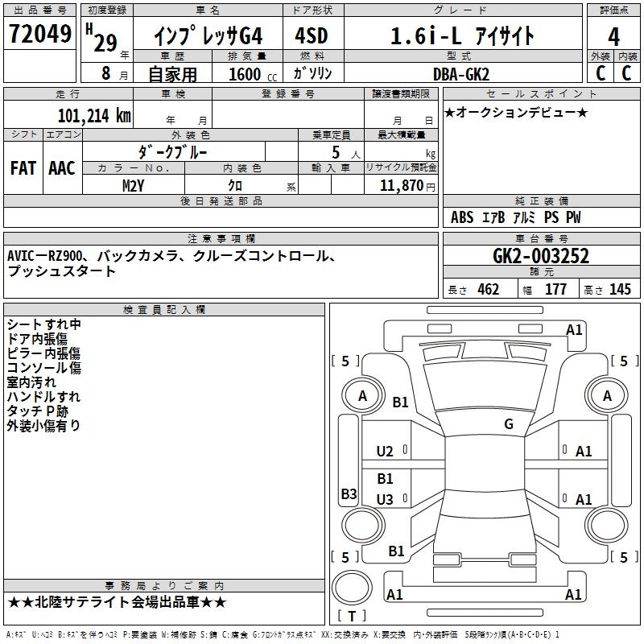
Task: Click the lot number 72049
Action: click(x=39, y=34)
